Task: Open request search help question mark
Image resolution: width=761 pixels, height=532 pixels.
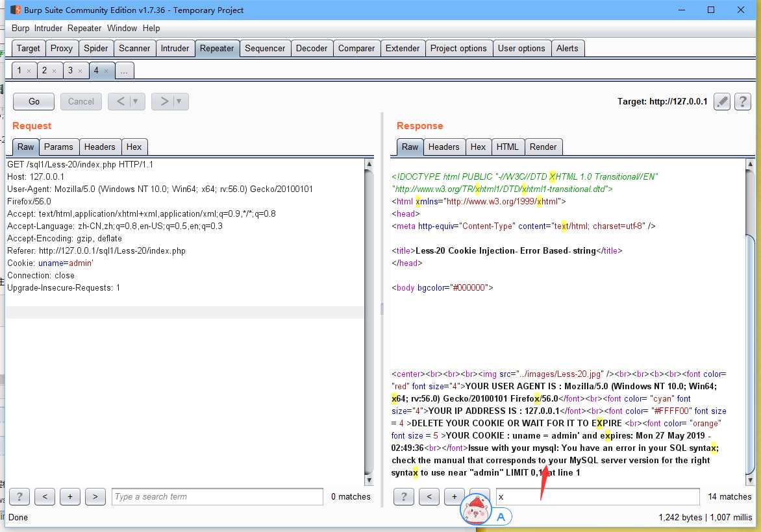Action: click(19, 496)
